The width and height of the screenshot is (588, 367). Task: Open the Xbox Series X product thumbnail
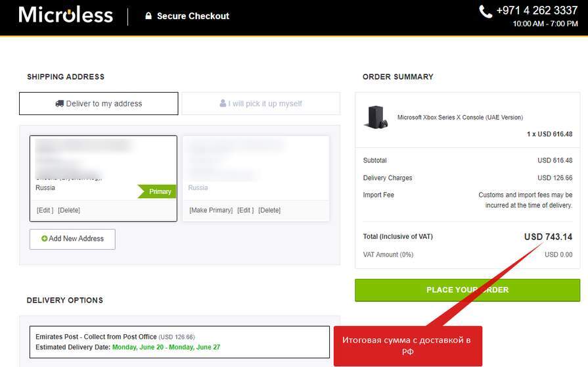pyautogui.click(x=376, y=117)
